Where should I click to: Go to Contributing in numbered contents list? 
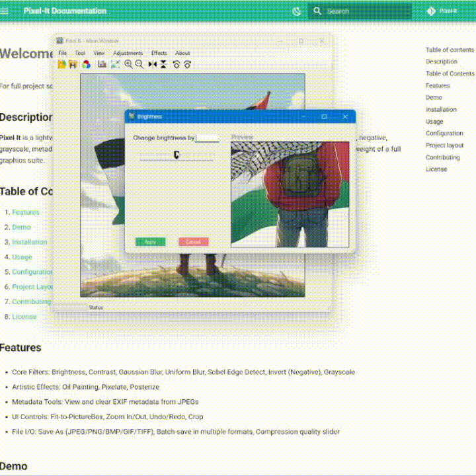tap(32, 301)
